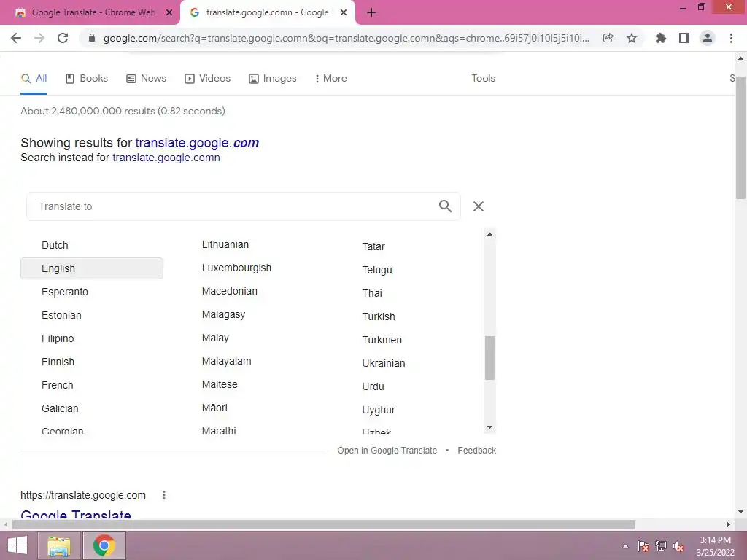
Task: Choose Tatar from the language list
Action: pos(373,246)
